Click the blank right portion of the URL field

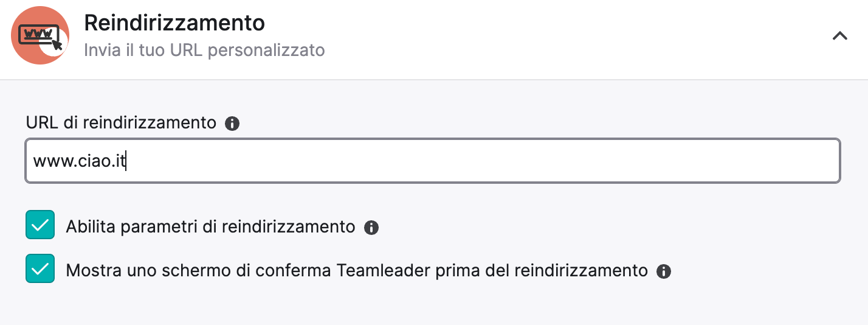point(486,161)
